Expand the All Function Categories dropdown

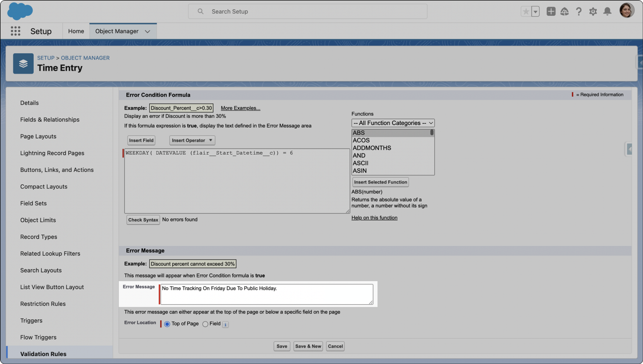click(x=393, y=123)
